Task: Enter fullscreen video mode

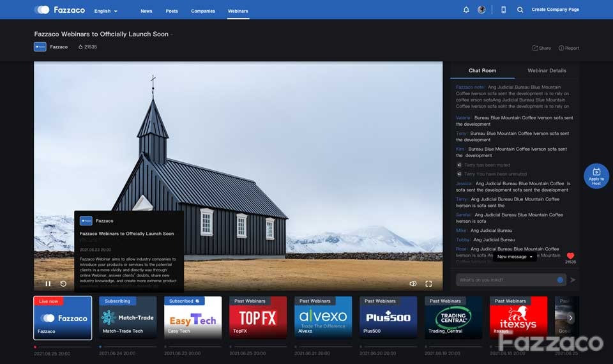Action: point(428,284)
